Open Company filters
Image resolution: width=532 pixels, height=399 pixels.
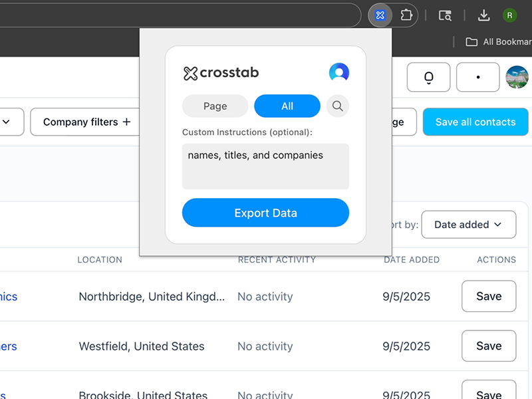84,122
